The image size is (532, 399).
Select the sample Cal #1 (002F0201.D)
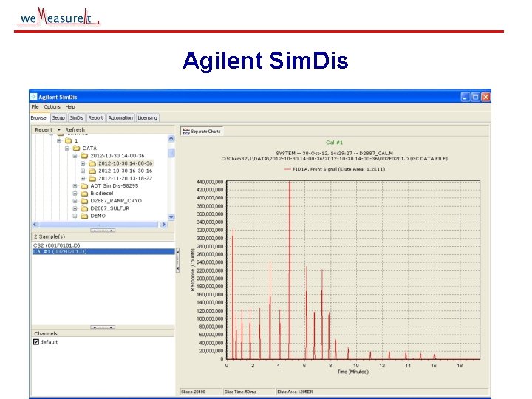tap(103, 251)
